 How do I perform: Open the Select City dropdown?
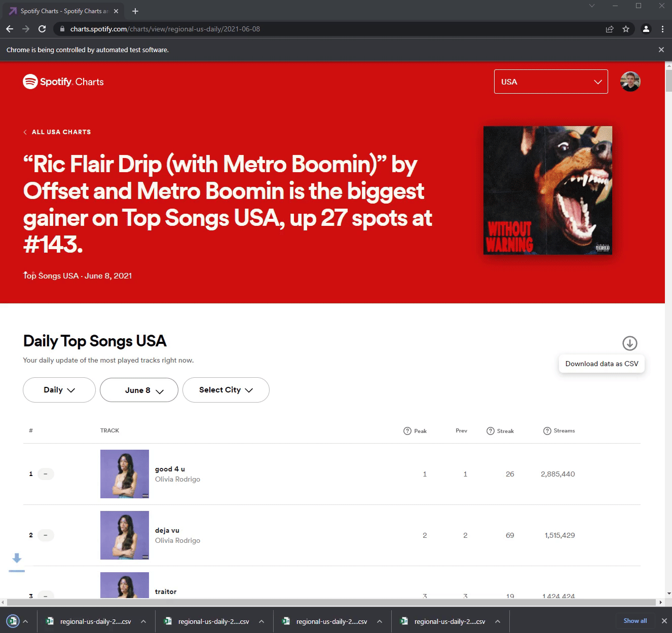coord(226,390)
